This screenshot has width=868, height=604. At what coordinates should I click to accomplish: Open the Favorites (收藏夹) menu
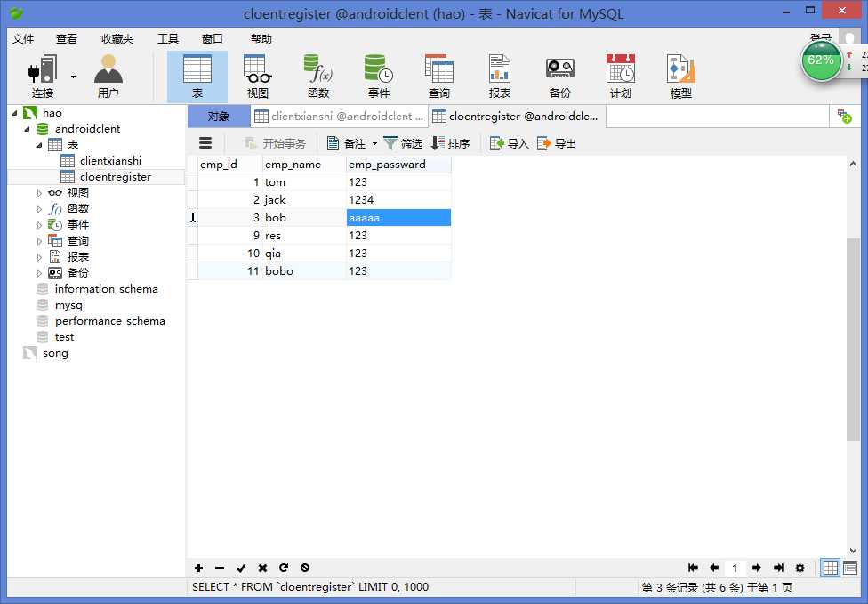point(117,39)
